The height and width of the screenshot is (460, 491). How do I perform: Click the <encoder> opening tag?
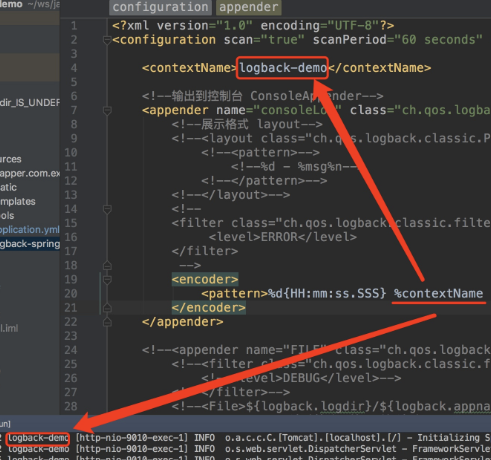(x=205, y=279)
